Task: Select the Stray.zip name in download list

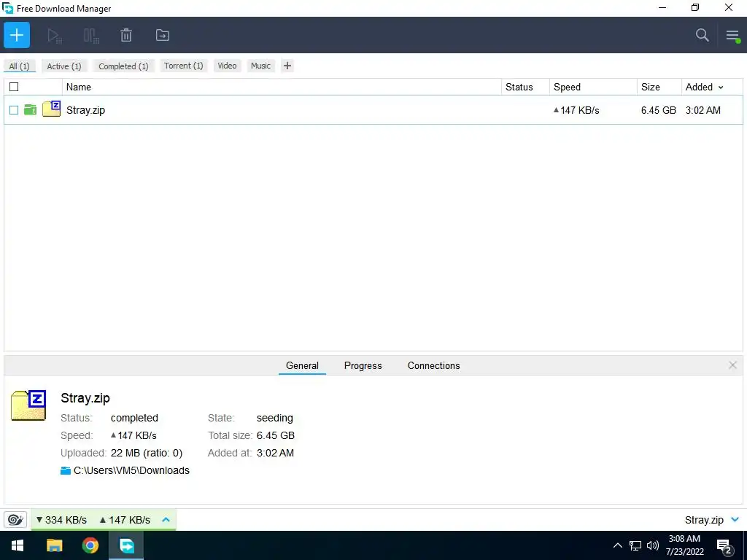Action: pos(86,110)
